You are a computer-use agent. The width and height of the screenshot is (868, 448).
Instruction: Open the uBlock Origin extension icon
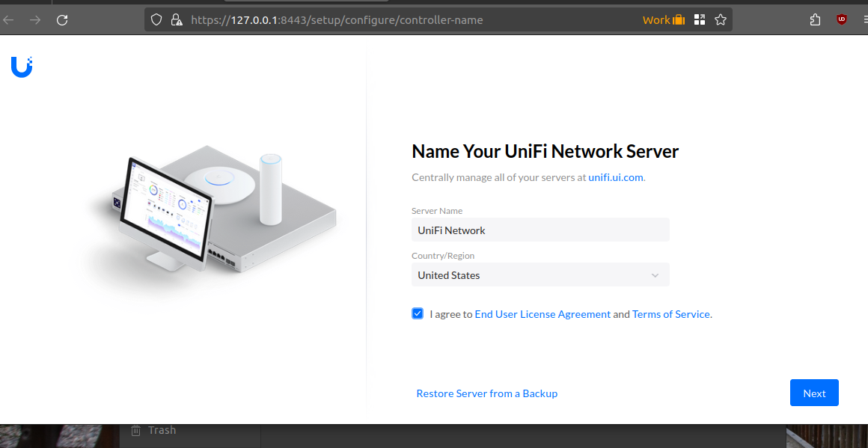coord(842,20)
